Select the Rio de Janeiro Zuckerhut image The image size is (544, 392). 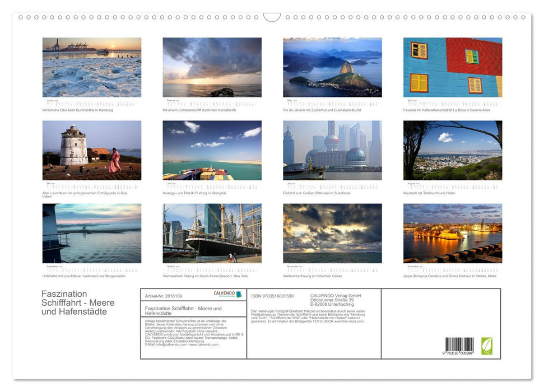click(332, 67)
